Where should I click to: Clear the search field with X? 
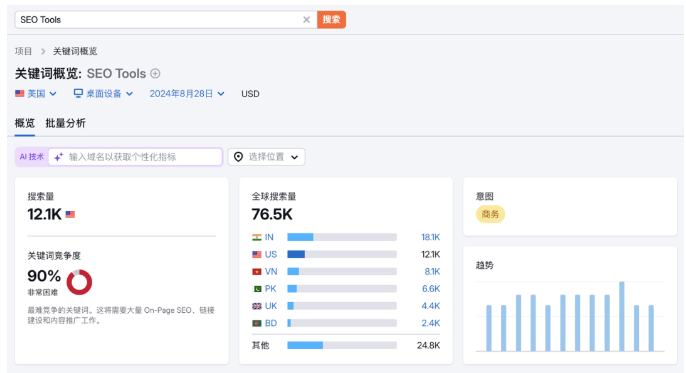tap(306, 20)
